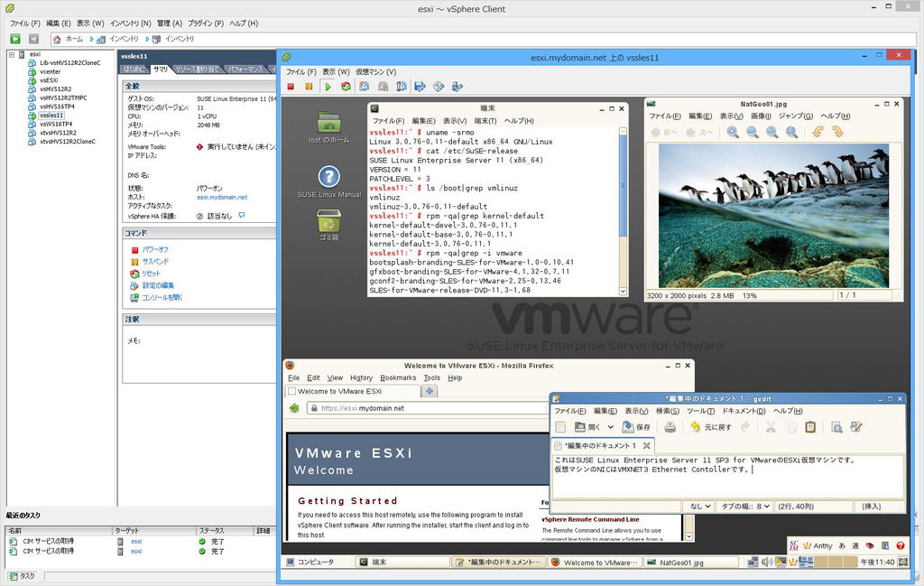Screen dimensions: 924x586
Task: Open the Inventory menu in vSphere Client
Action: tap(130, 23)
